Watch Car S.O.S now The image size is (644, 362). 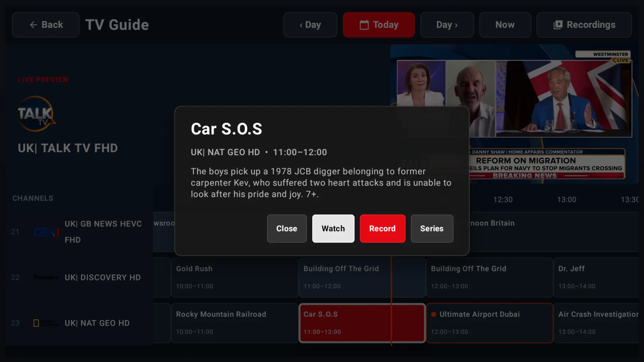(333, 229)
